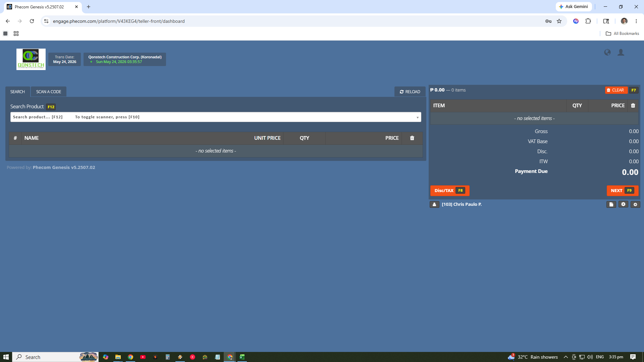Click teller name [103] Chris Paulo P.
Screen dimensions: 644x362
click(x=462, y=204)
